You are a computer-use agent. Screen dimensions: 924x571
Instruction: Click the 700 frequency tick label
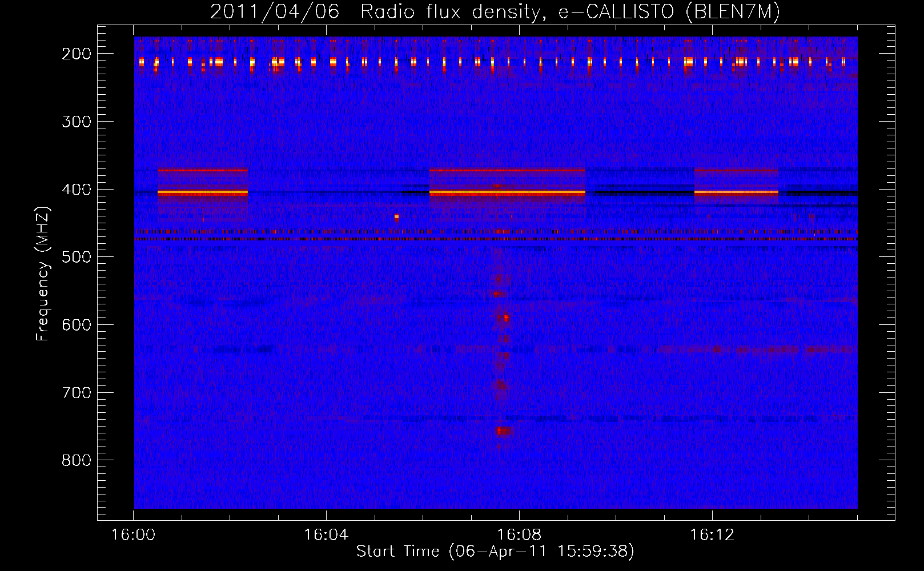(x=77, y=393)
